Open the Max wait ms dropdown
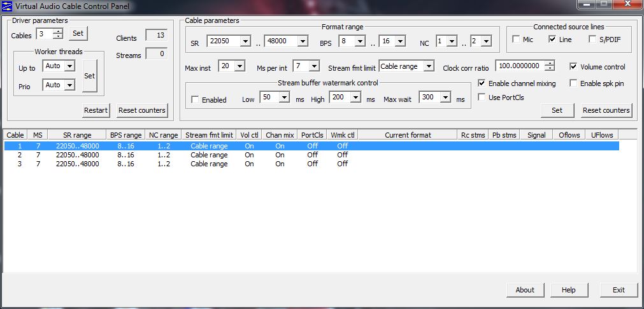The image size is (644, 309). pos(446,97)
